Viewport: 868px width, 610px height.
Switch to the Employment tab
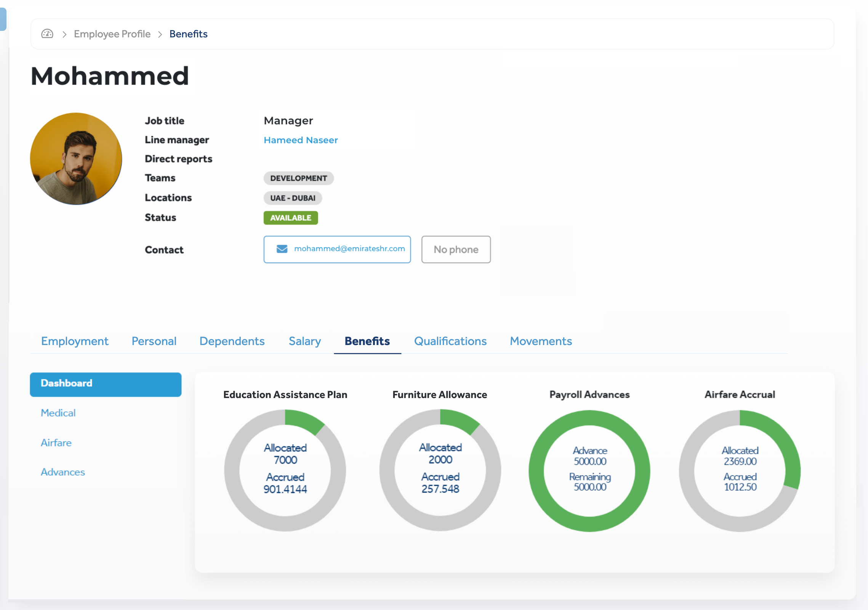[75, 341]
